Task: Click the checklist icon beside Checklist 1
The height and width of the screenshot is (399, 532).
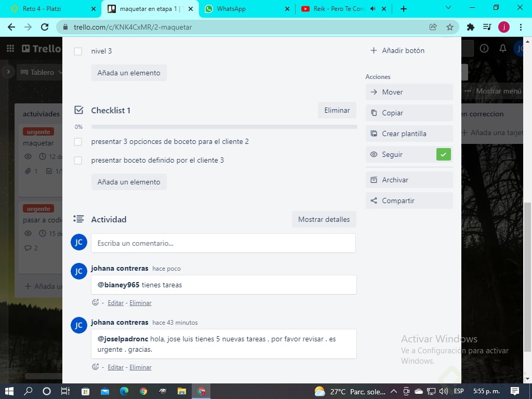Action: pyautogui.click(x=78, y=110)
